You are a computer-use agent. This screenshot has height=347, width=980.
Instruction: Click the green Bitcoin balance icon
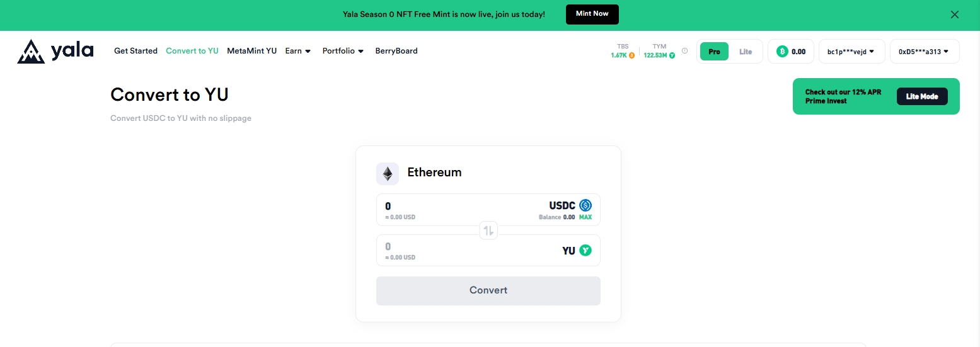[x=782, y=52]
